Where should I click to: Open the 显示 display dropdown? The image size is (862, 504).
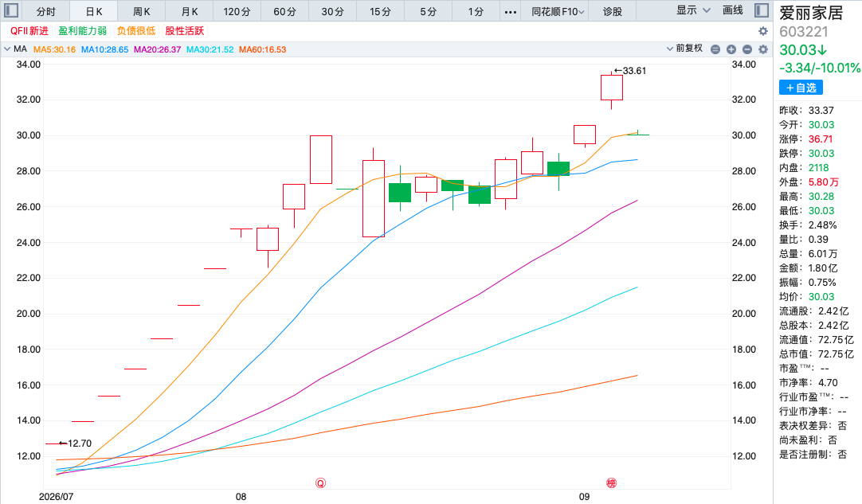(693, 10)
